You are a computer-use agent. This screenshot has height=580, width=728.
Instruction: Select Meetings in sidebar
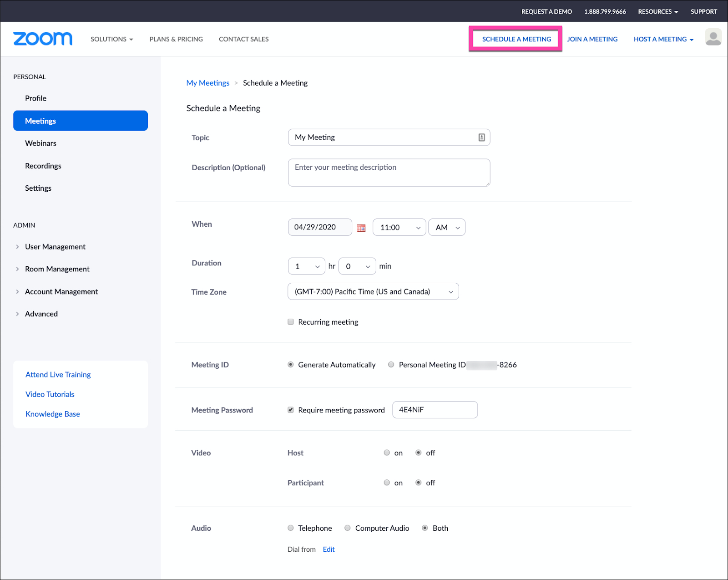(81, 121)
